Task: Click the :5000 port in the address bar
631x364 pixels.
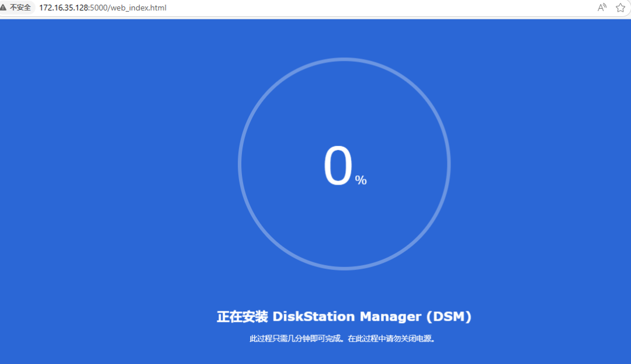Action: click(x=98, y=8)
